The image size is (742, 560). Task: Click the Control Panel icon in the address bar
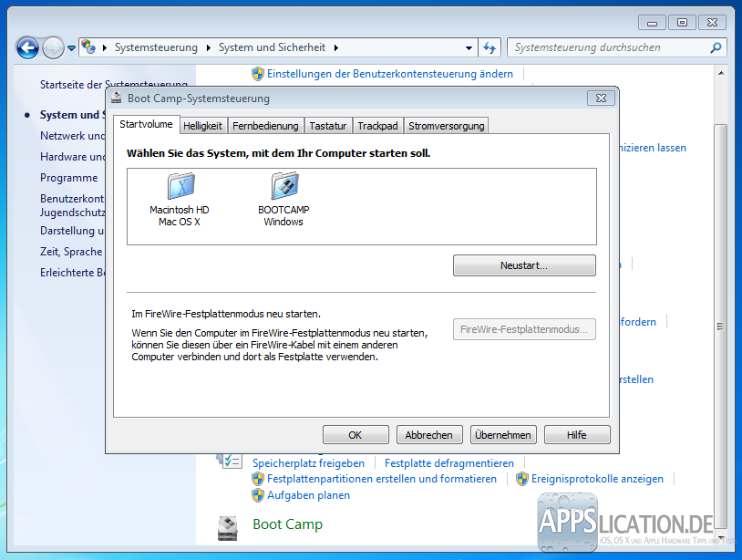[x=88, y=47]
